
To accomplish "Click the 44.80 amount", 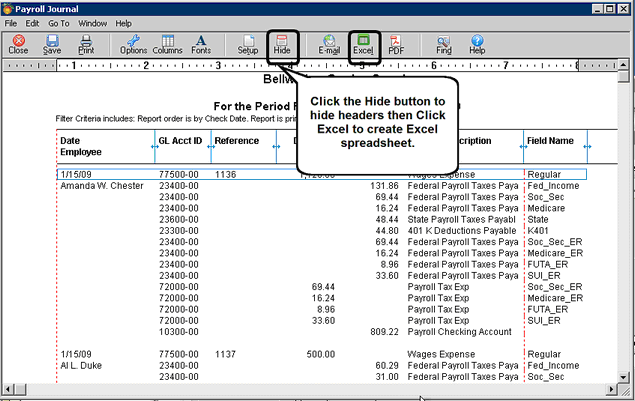I will click(387, 231).
